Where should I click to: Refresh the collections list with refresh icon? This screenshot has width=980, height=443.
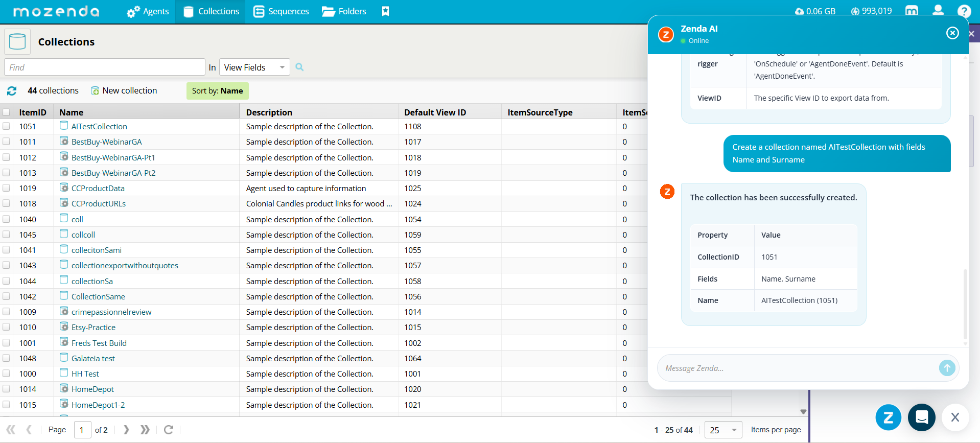pyautogui.click(x=12, y=91)
